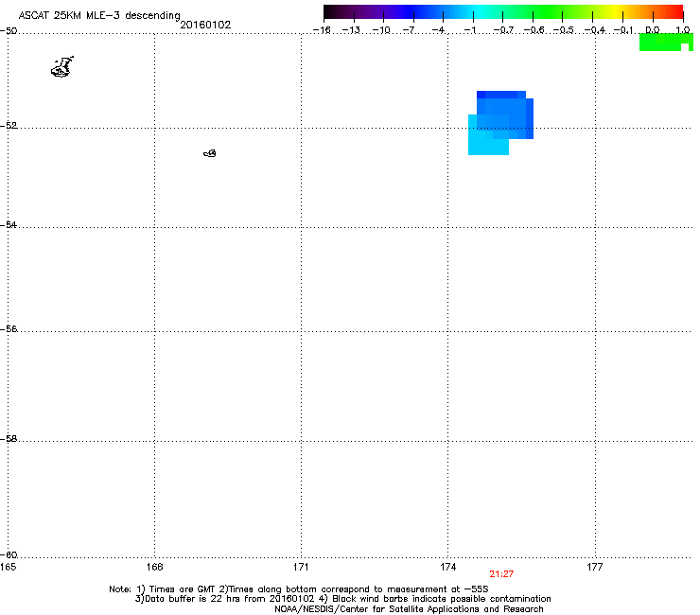
Task: Click the -16 label on the color bar
Action: [x=322, y=30]
